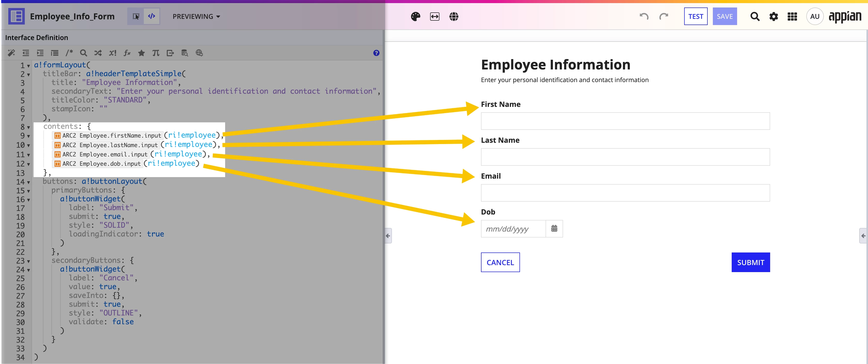The height and width of the screenshot is (364, 868).
Task: Click the "Employee Information" title string on line 3
Action: [129, 82]
